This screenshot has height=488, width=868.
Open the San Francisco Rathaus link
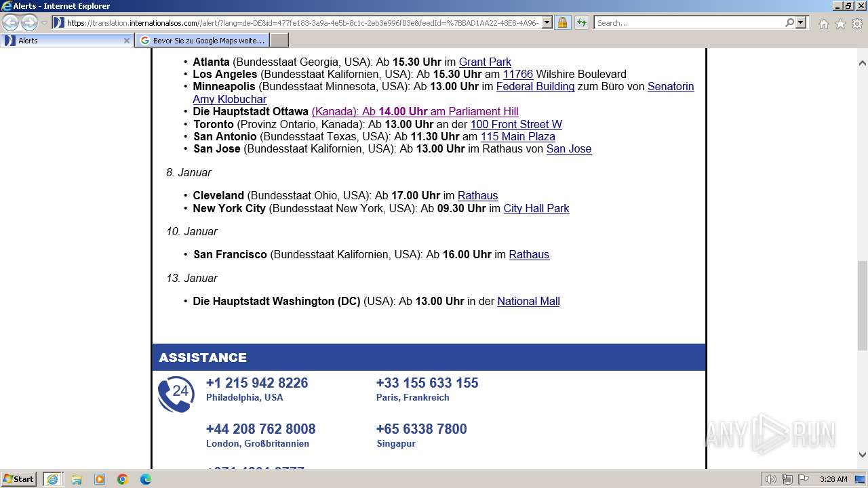(529, 254)
